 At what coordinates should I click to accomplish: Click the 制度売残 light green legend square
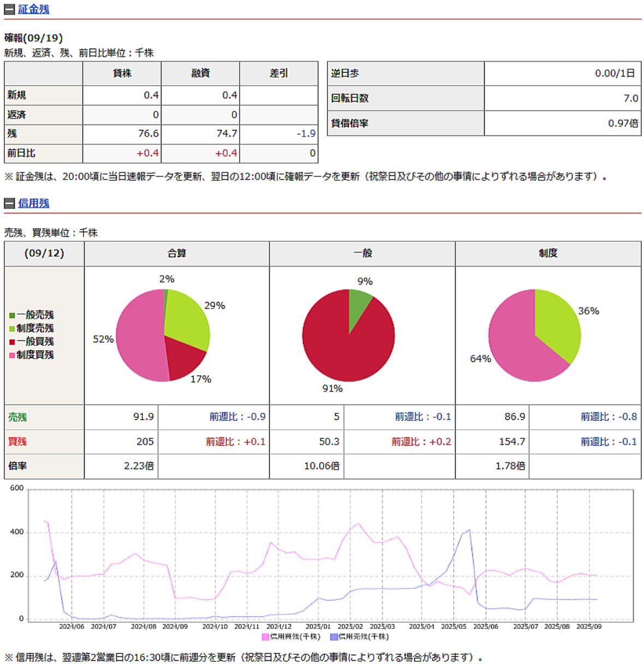12,329
